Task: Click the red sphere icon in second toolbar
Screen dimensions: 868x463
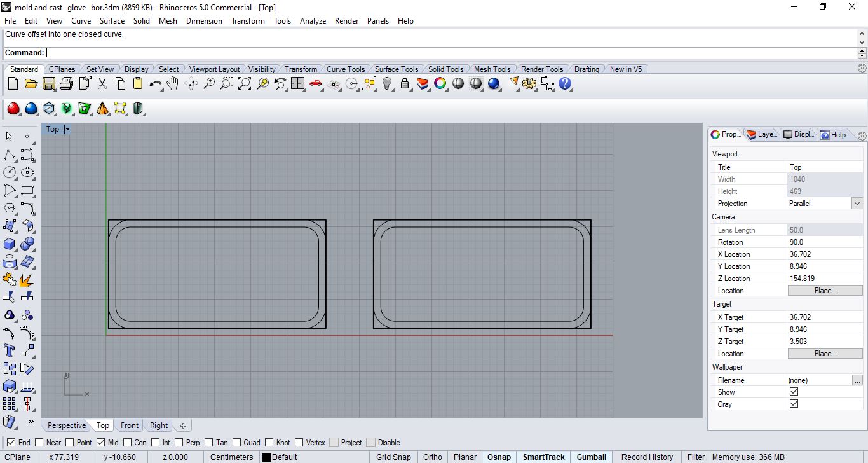Action: point(13,109)
